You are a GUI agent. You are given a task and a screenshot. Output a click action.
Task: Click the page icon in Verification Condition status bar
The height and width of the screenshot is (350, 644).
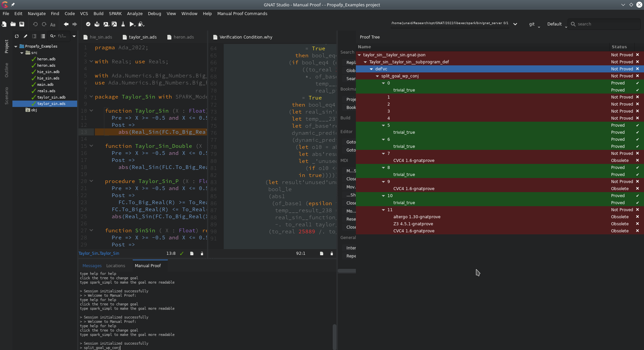point(322,253)
